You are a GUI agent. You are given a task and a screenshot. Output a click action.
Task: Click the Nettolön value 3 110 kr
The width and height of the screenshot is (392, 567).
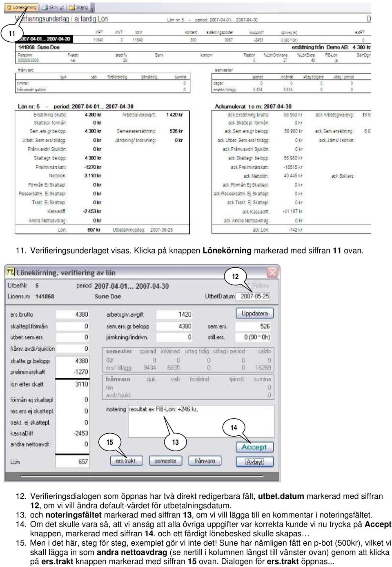coord(93,176)
